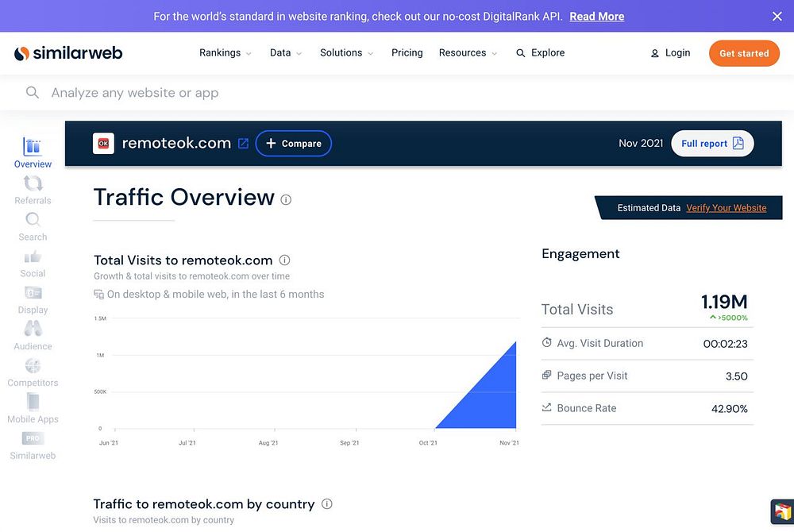794x532 pixels.
Task: Jump to the Social sidebar section
Action: click(33, 263)
